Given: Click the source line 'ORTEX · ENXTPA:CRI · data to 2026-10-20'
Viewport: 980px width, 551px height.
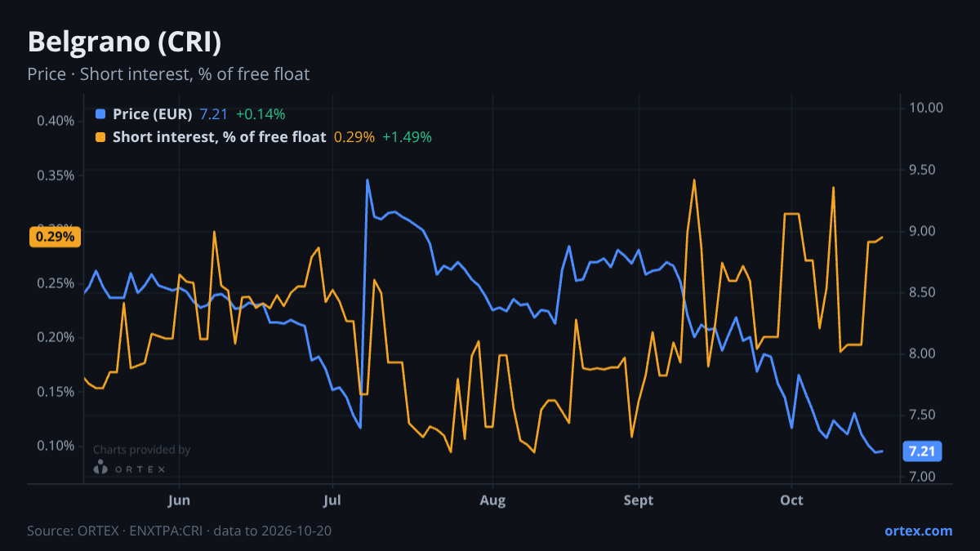Looking at the screenshot, I should click(x=204, y=531).
